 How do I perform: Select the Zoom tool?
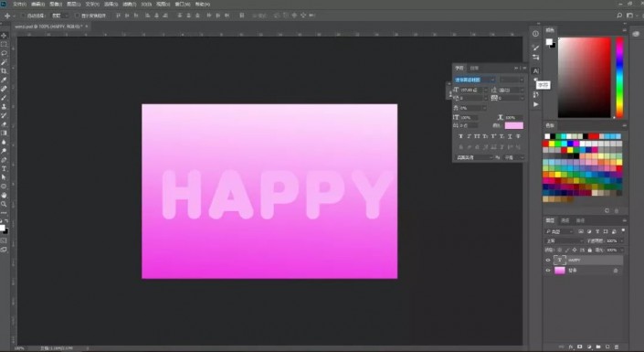click(x=4, y=204)
